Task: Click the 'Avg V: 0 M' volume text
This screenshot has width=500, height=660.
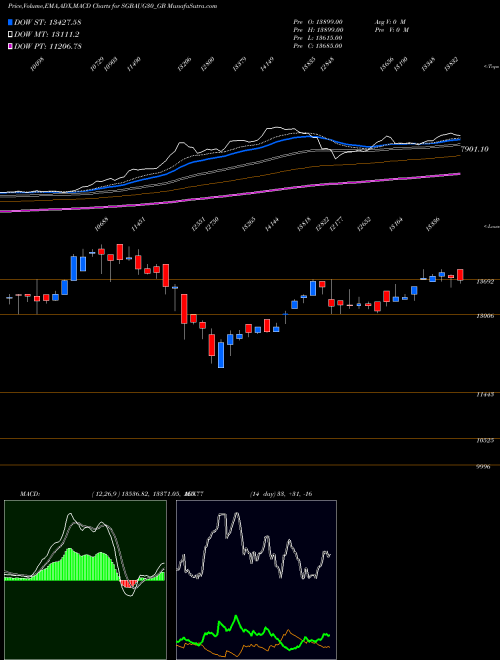Action: [390, 22]
